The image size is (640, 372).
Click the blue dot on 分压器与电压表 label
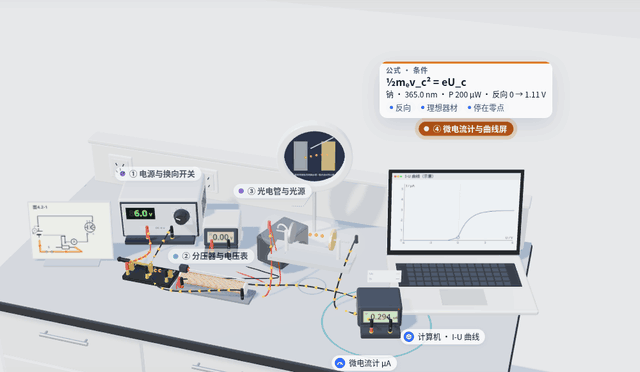[176, 256]
